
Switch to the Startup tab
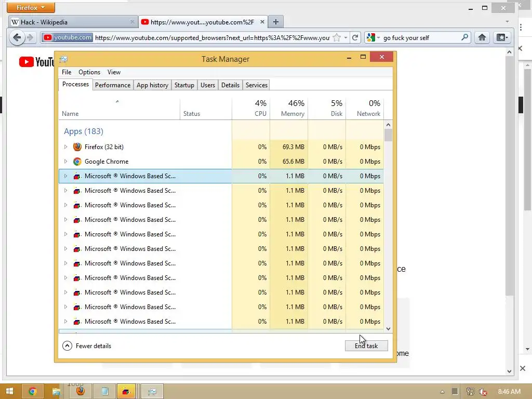click(184, 85)
